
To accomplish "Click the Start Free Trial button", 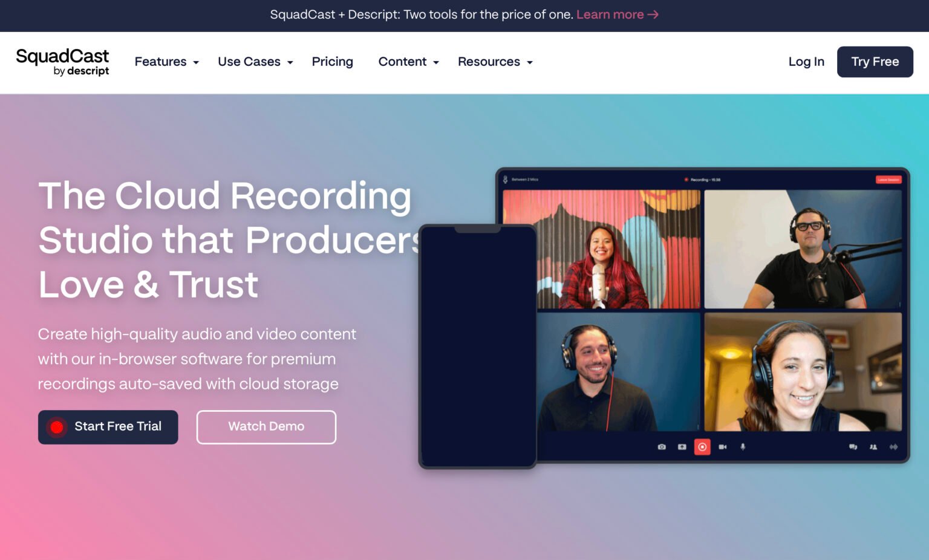I will point(108,426).
